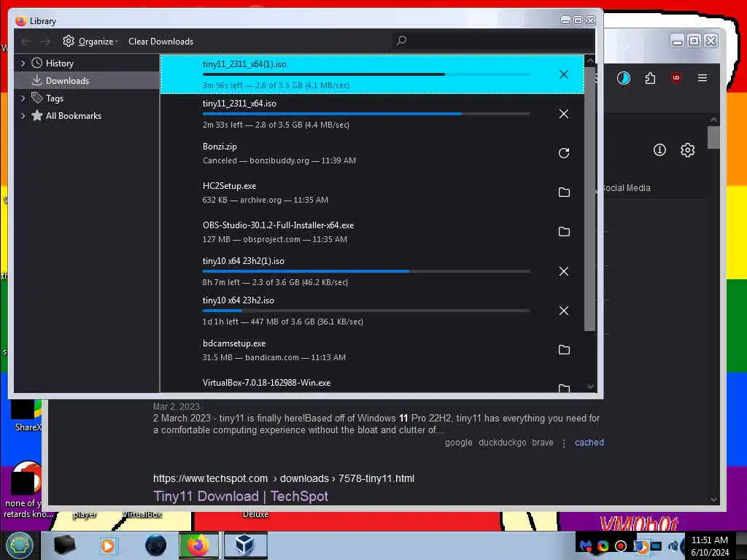Open the Tiny11 Download TechSpot result
The height and width of the screenshot is (560, 747).
pos(241,496)
